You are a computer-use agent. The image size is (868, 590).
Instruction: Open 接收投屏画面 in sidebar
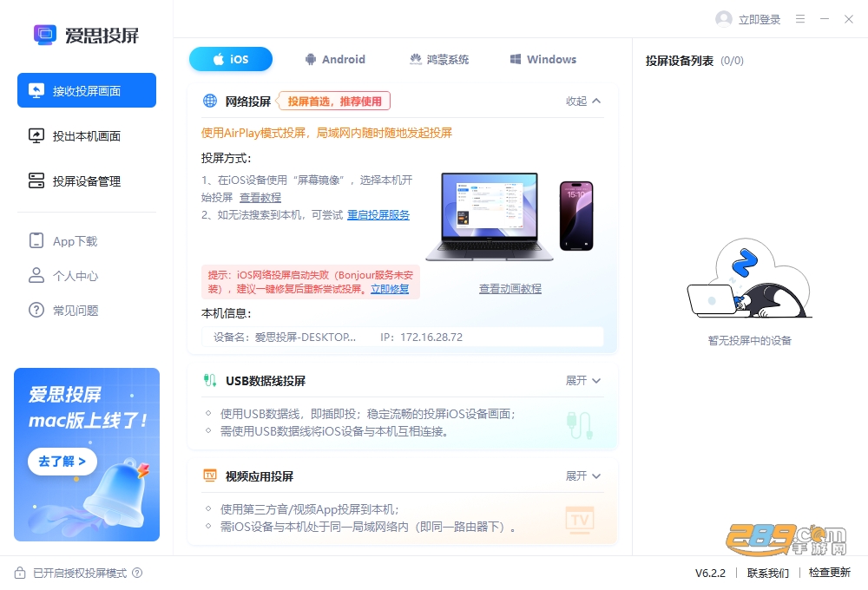(x=86, y=90)
